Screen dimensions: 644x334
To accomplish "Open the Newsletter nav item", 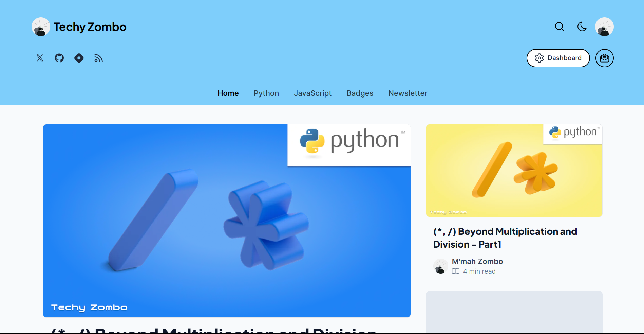I will point(408,93).
